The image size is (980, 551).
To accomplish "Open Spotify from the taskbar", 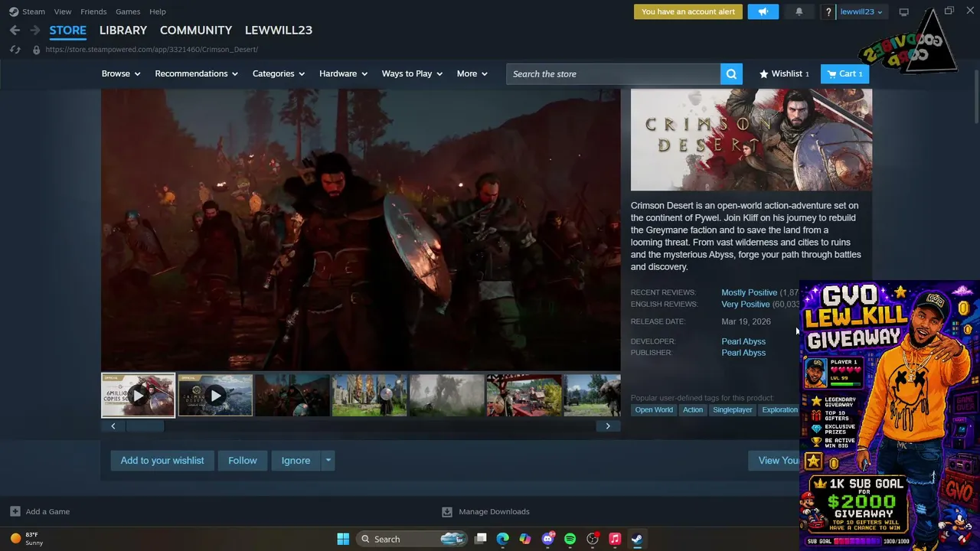I will coord(570,539).
